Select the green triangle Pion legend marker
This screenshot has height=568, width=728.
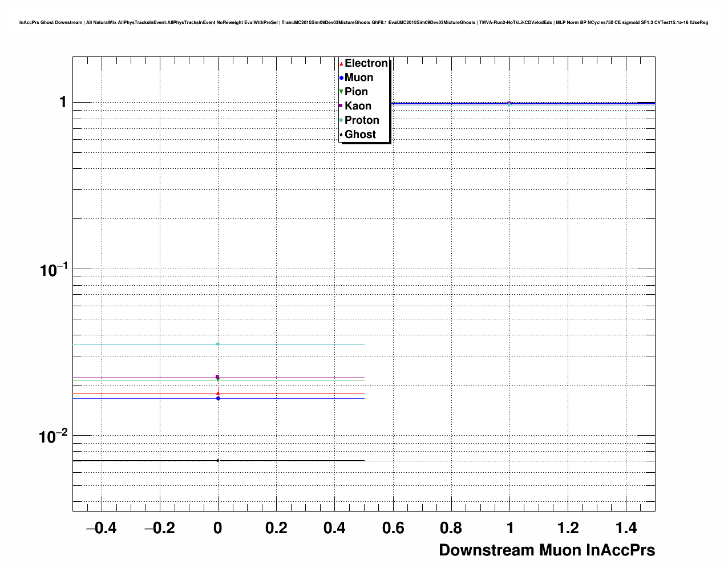[x=341, y=92]
